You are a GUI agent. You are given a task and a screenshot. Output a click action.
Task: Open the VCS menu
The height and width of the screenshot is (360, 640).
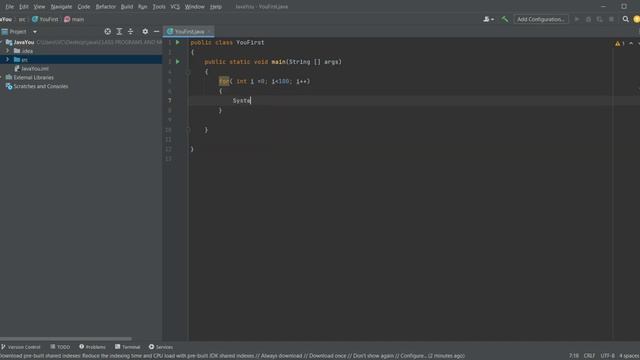(x=175, y=7)
